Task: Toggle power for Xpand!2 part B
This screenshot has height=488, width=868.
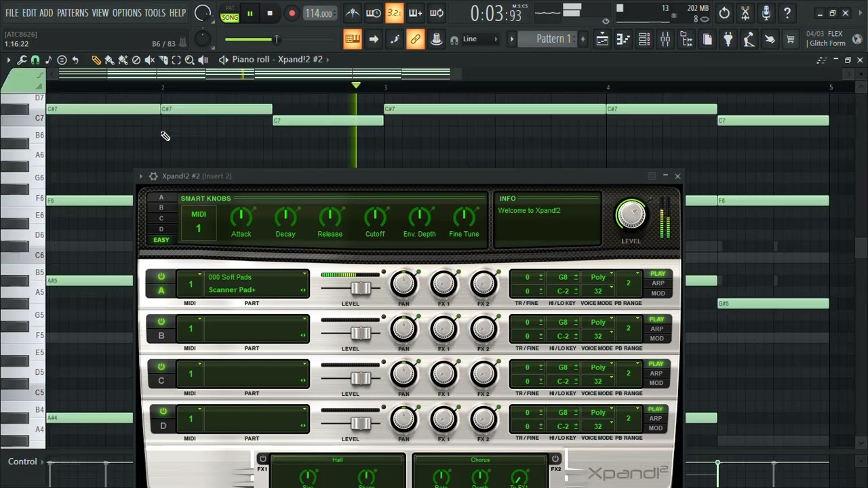Action: click(x=161, y=322)
